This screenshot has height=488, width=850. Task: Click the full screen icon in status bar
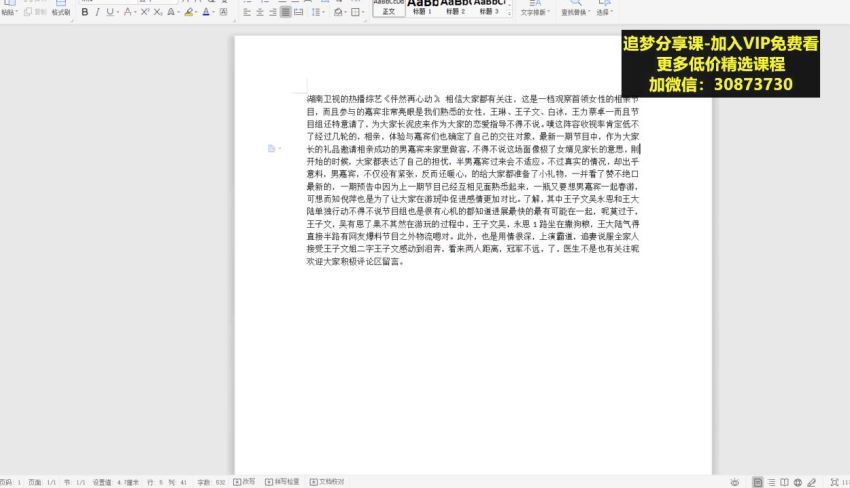[835, 482]
